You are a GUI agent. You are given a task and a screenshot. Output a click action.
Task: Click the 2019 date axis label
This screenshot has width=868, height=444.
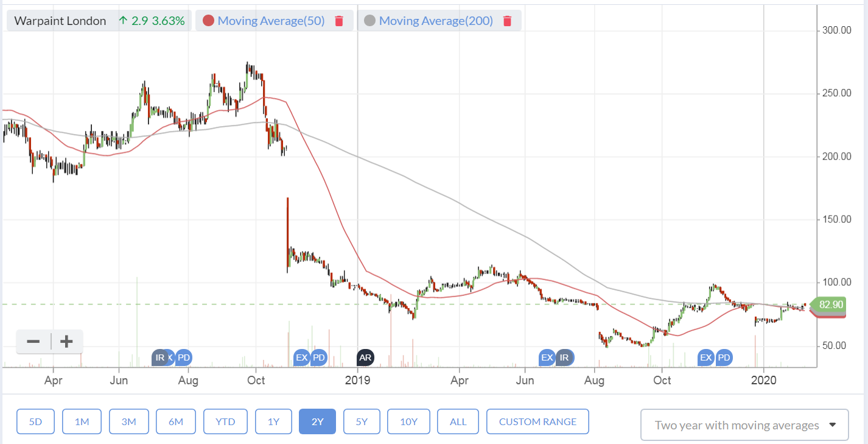click(x=358, y=380)
